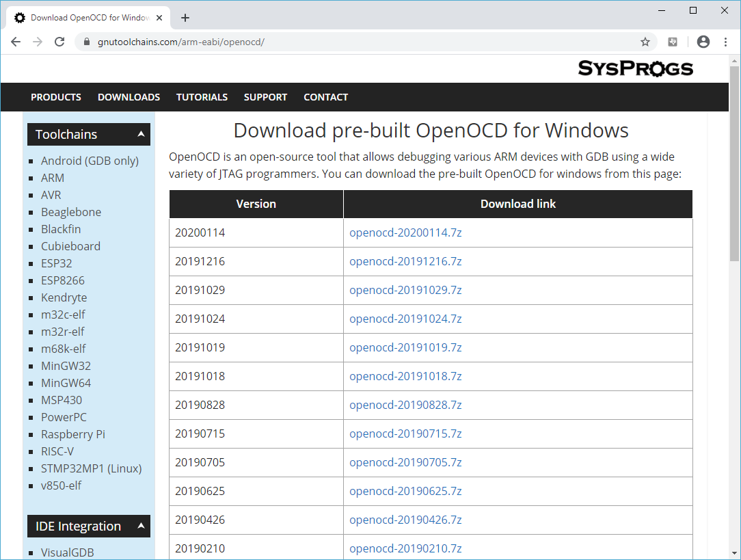The height and width of the screenshot is (560, 741).
Task: Open the Raspberry Pi toolchain page
Action: 72,434
